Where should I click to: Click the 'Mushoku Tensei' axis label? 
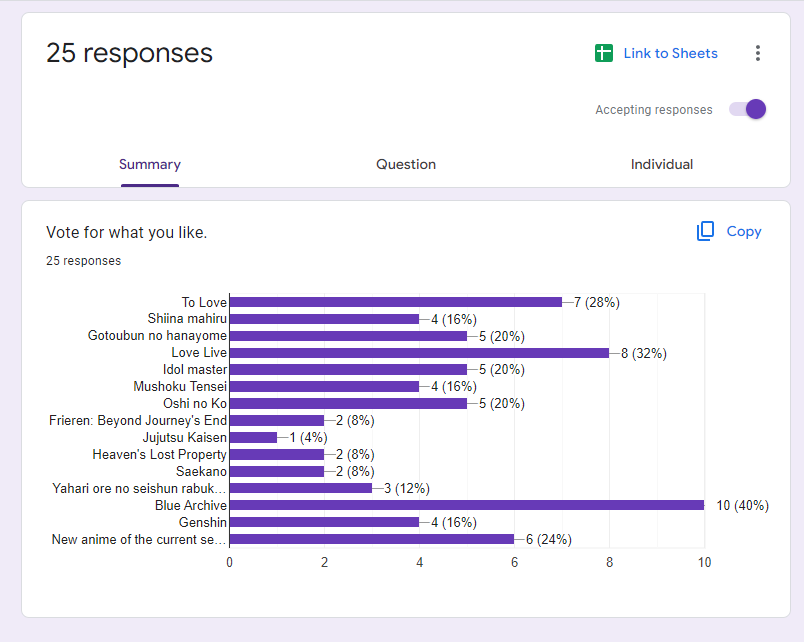(x=180, y=387)
